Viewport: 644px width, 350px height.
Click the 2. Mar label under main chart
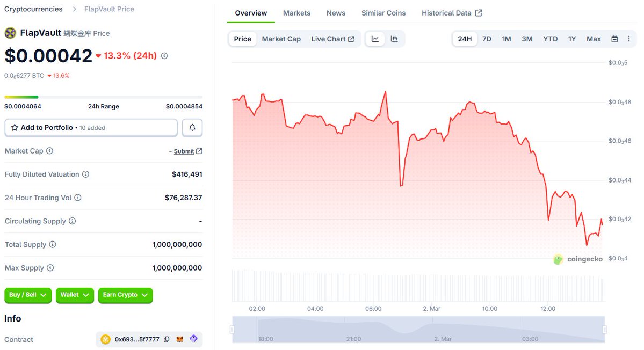click(x=432, y=309)
